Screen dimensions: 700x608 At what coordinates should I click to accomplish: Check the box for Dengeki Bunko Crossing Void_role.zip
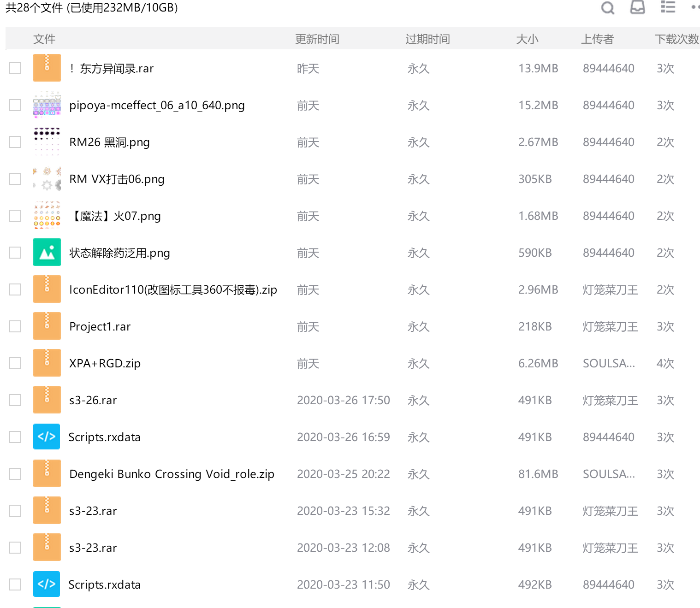tap(15, 474)
